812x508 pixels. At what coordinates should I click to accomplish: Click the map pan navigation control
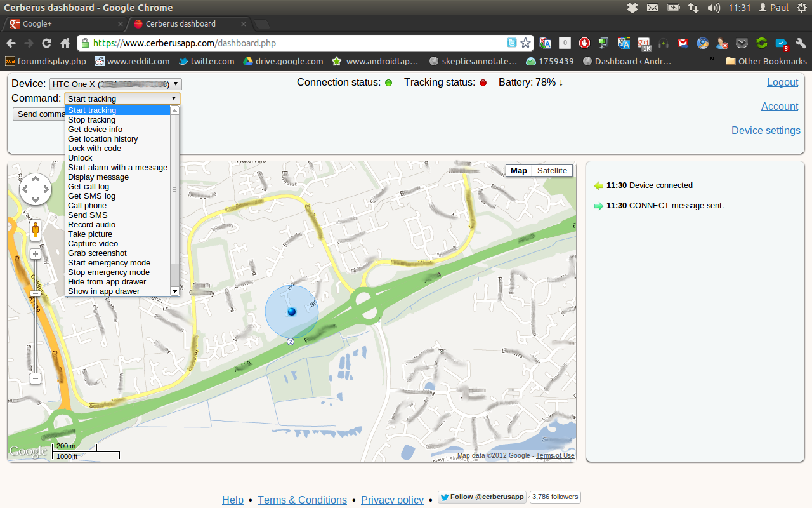pyautogui.click(x=36, y=189)
